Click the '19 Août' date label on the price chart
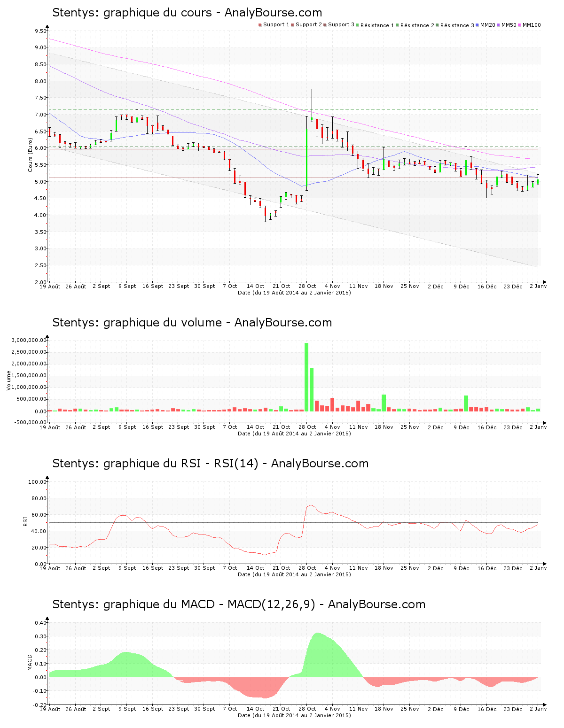Screen dimensions: 564x728 tap(50, 286)
